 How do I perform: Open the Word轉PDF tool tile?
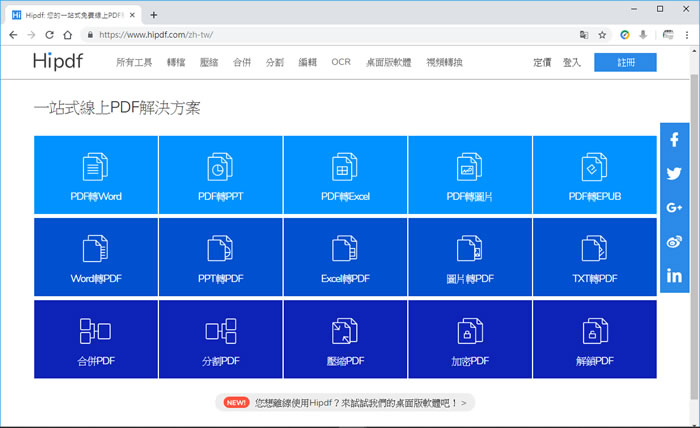tap(96, 257)
